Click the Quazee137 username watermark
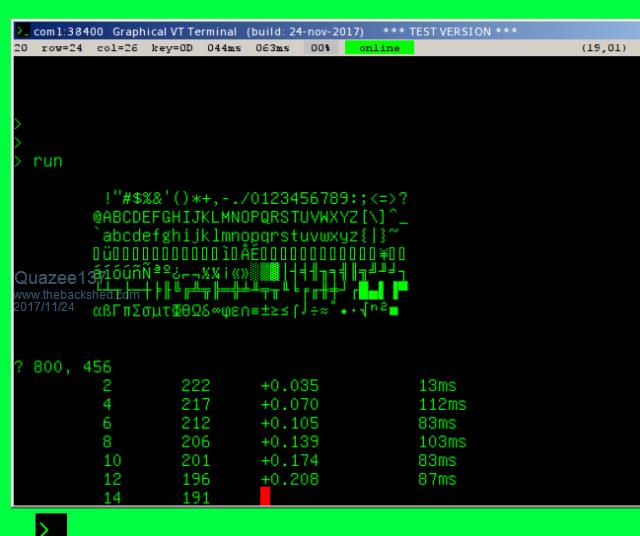640x536 pixels. click(56, 279)
